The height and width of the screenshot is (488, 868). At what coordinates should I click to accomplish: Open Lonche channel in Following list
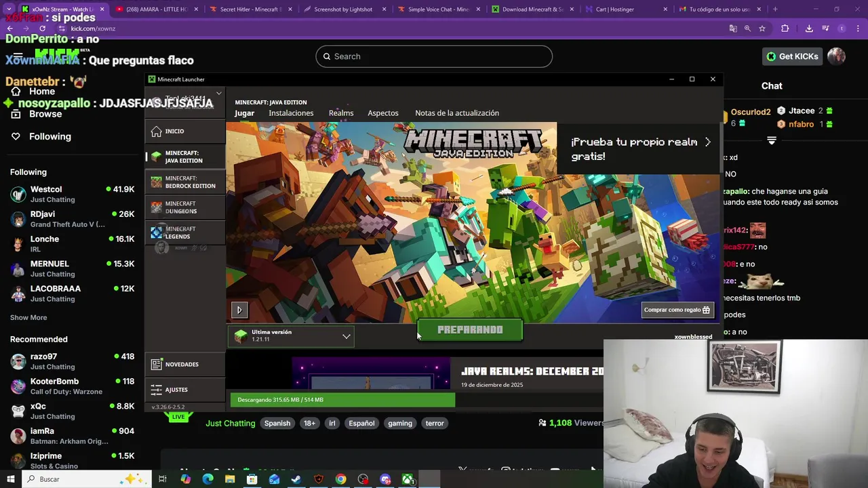tap(72, 244)
